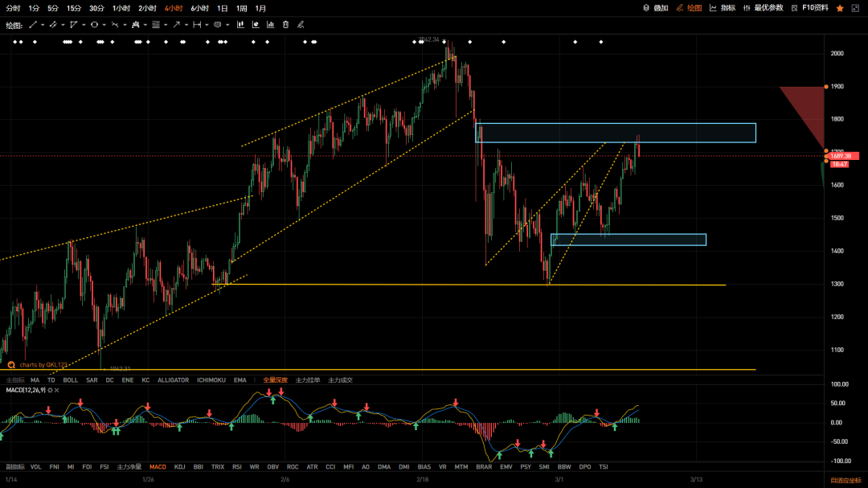Switch to the 1日 timeframe tab
This screenshot has height=488, width=868.
[x=222, y=8]
